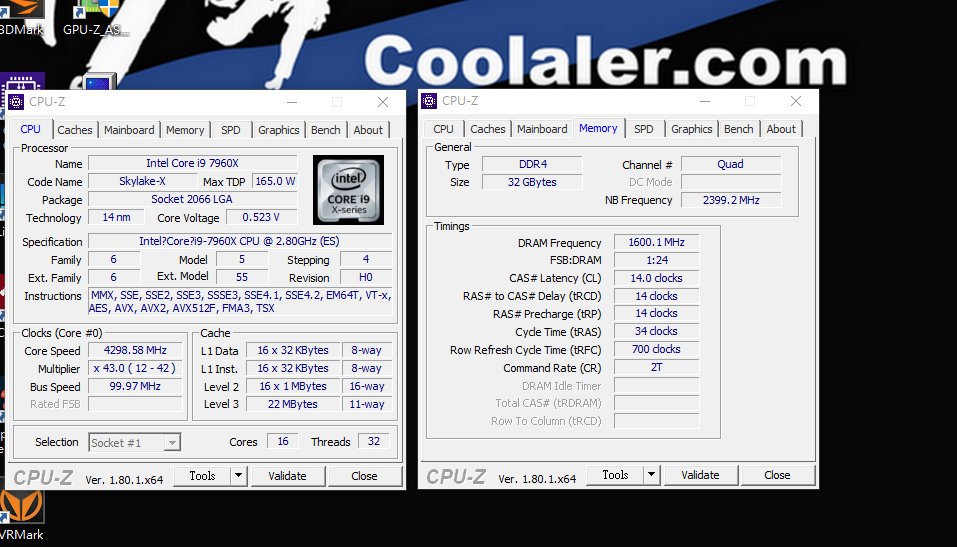Minimize the left CPU-Z window

292,102
